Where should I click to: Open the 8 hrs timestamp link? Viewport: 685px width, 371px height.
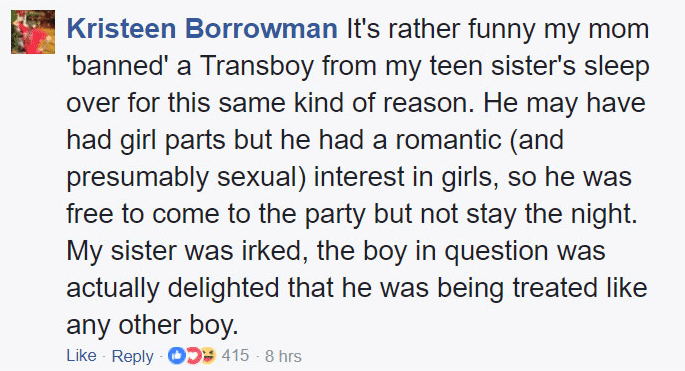pyautogui.click(x=283, y=356)
